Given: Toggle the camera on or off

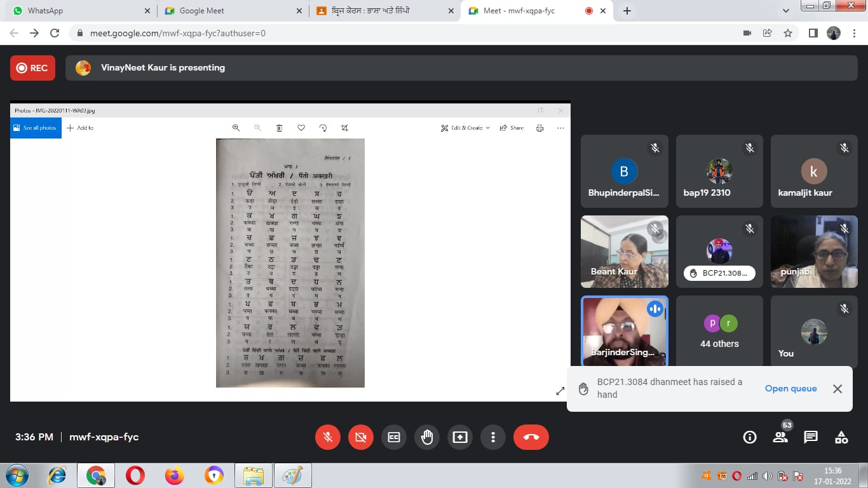Looking at the screenshot, I should (x=361, y=437).
